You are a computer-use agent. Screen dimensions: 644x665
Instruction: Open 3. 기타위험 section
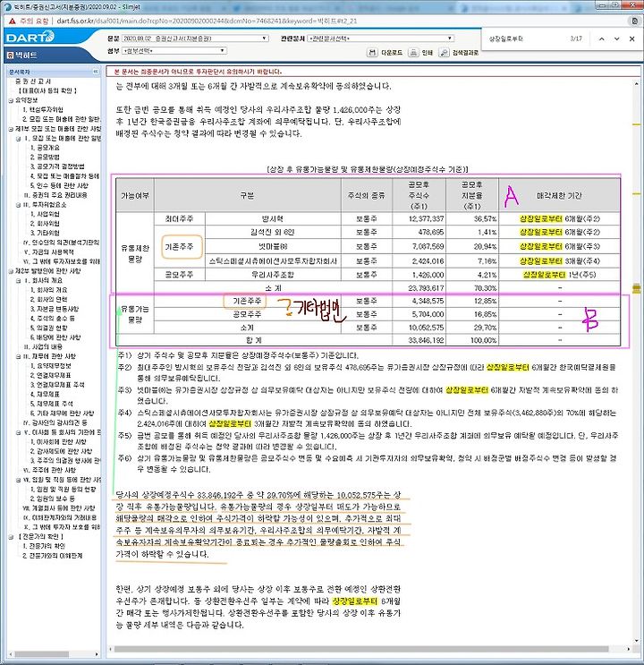[45, 234]
